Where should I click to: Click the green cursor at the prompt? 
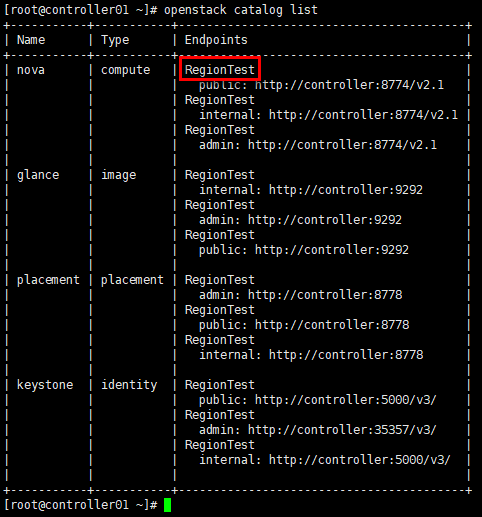pyautogui.click(x=167, y=505)
